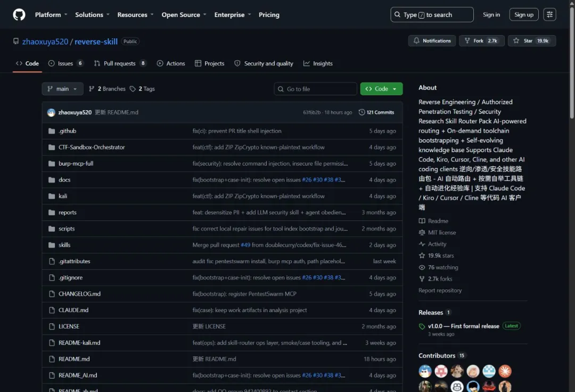Click the first contributor avatar
Image resolution: width=575 pixels, height=392 pixels.
point(425,371)
